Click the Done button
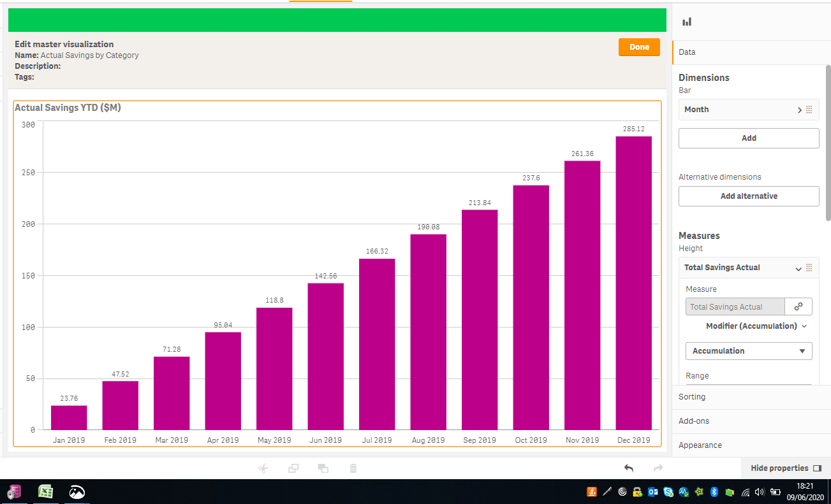Viewport: 831px width, 504px height. click(639, 47)
